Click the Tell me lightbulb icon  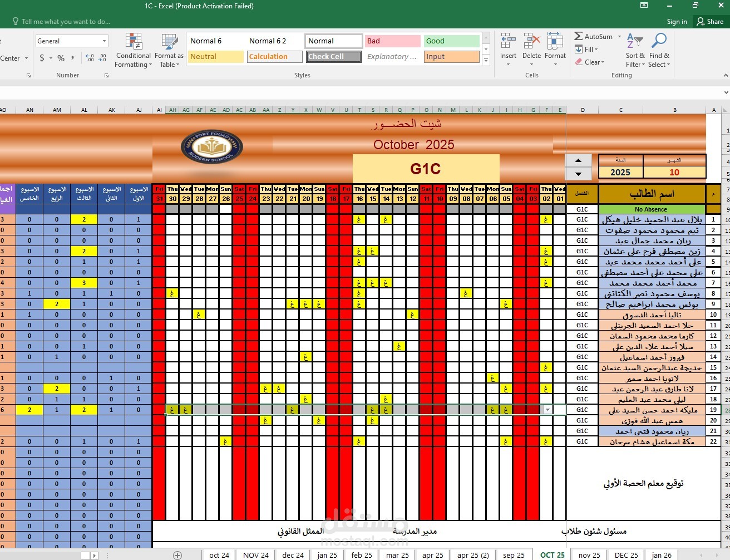pyautogui.click(x=16, y=21)
